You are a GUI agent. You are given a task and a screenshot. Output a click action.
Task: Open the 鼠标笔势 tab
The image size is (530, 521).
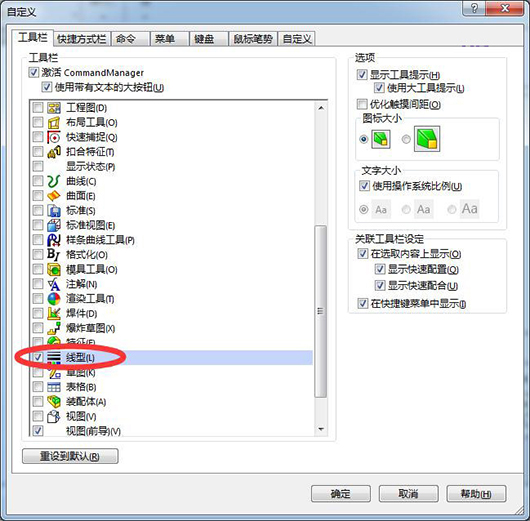pyautogui.click(x=253, y=39)
